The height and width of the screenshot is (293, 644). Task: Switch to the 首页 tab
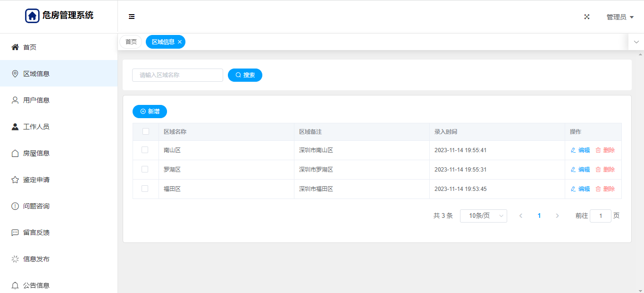[x=131, y=42]
